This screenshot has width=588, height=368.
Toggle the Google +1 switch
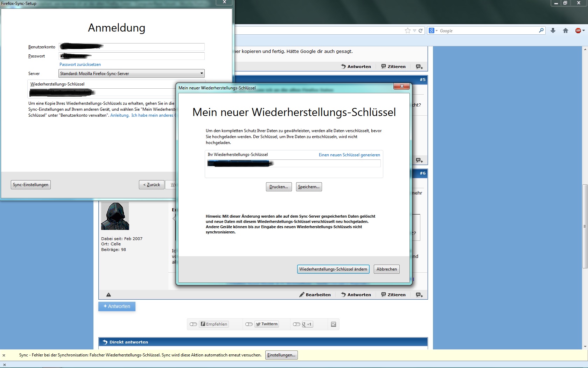pyautogui.click(x=296, y=324)
